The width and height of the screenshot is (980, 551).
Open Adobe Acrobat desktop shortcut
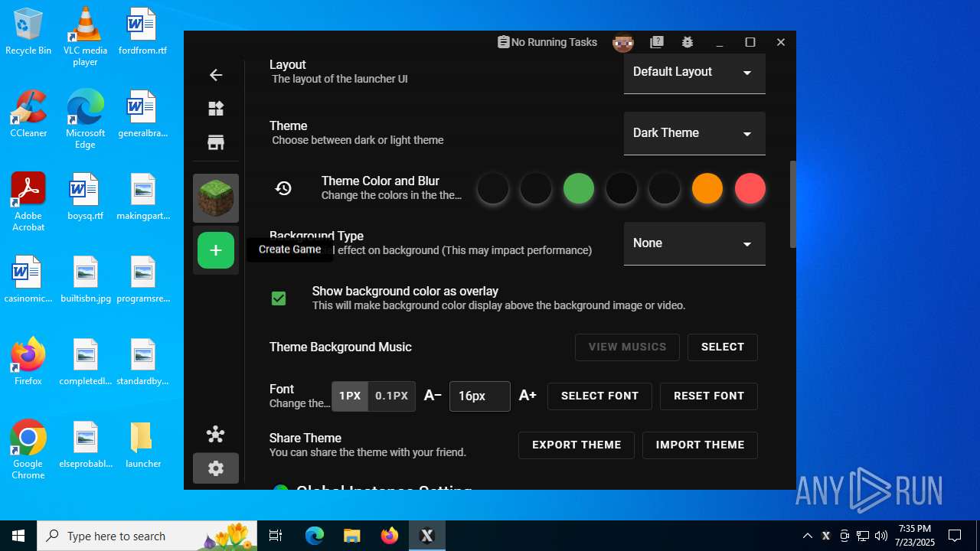(x=28, y=202)
